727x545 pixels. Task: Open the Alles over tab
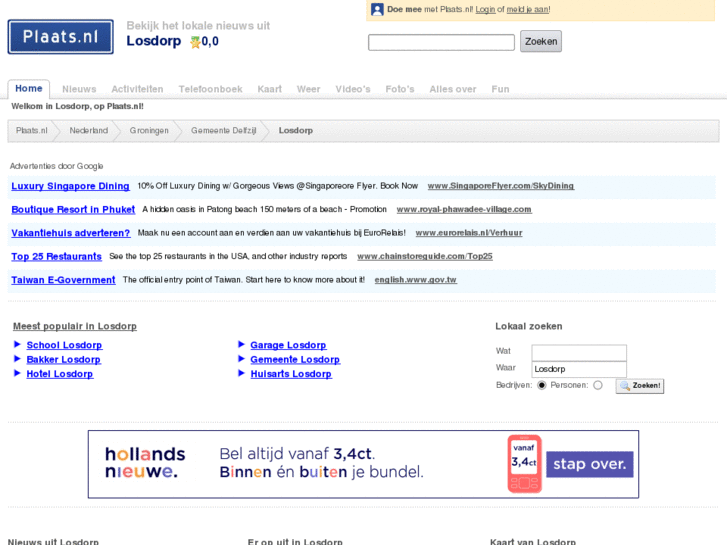[x=453, y=89]
